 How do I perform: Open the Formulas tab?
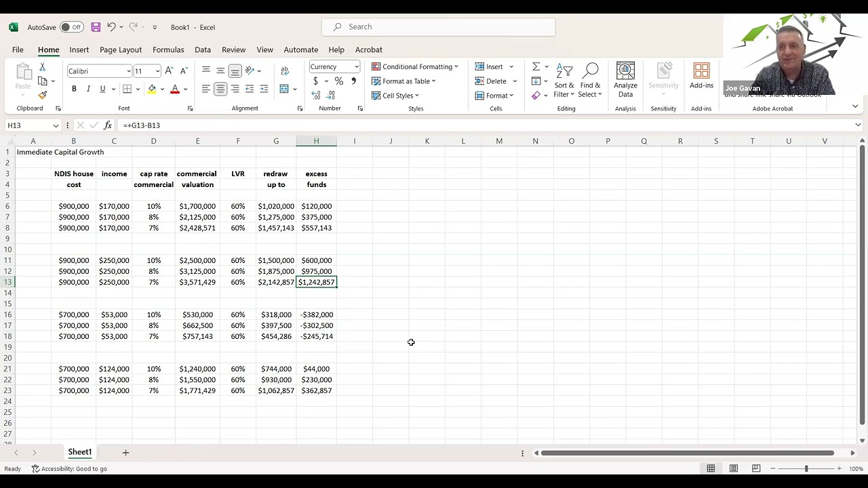point(168,49)
